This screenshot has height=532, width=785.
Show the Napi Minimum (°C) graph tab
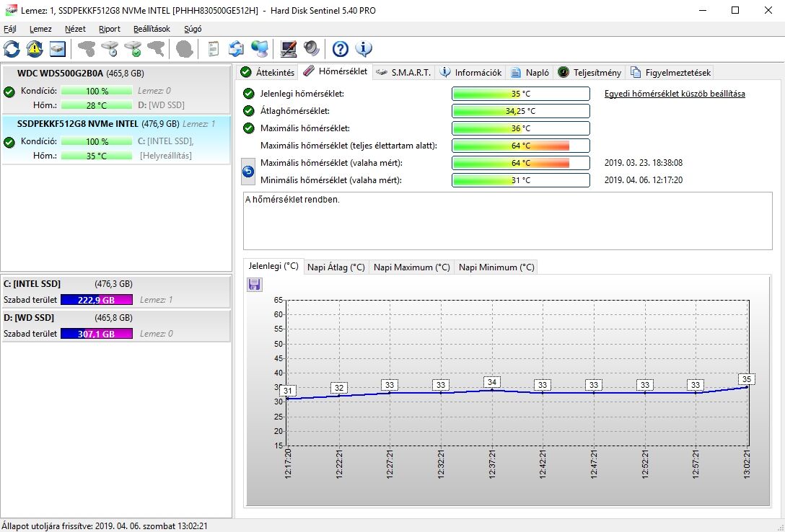click(496, 267)
